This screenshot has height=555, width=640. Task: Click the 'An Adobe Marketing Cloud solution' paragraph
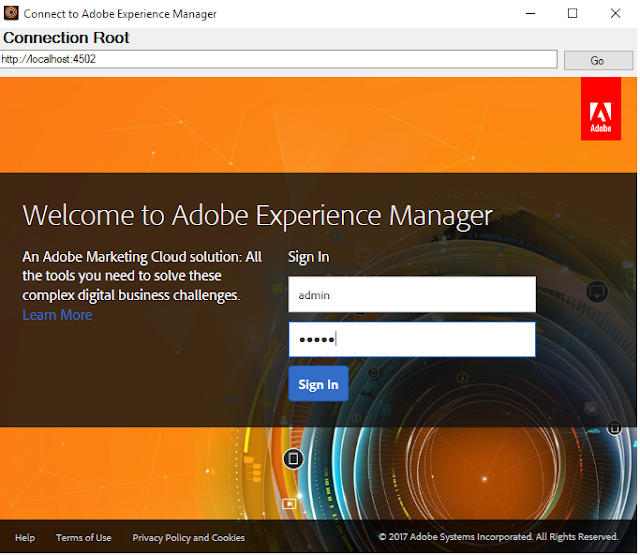pyautogui.click(x=142, y=276)
